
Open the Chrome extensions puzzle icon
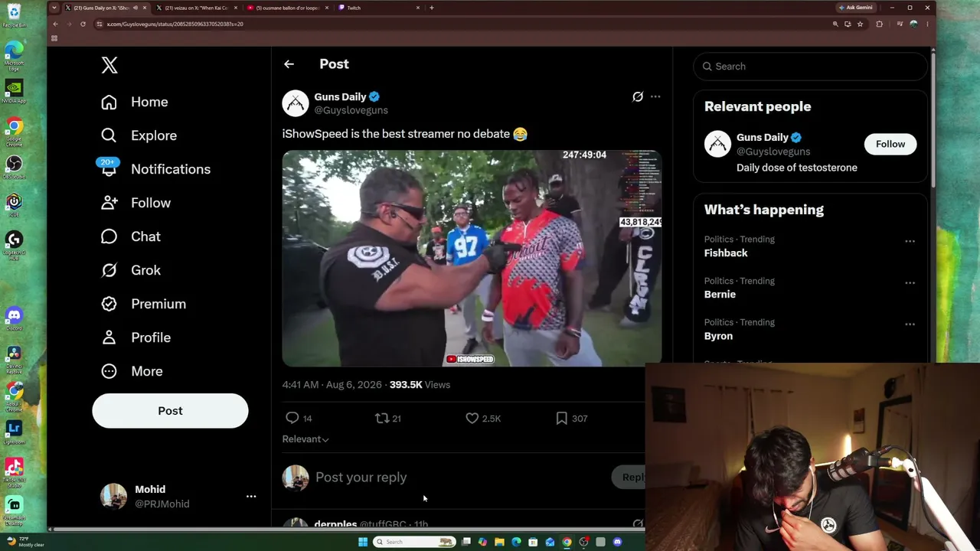click(879, 24)
